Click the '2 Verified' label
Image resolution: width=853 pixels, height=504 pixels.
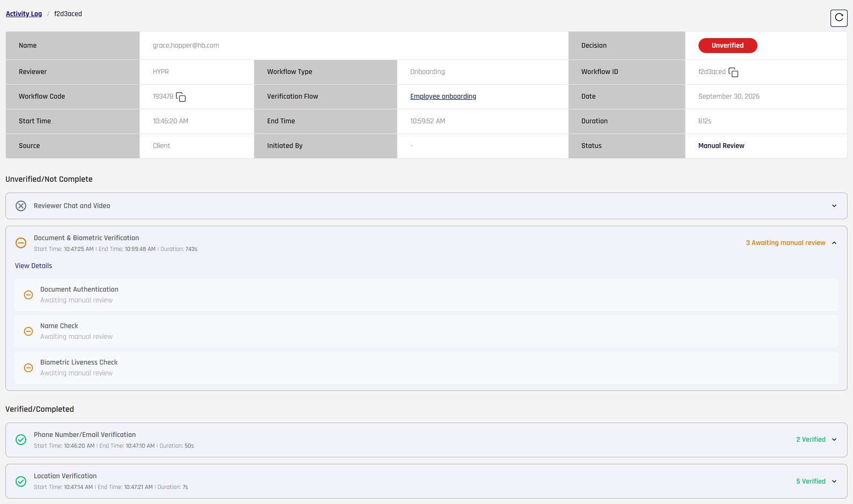pyautogui.click(x=811, y=440)
